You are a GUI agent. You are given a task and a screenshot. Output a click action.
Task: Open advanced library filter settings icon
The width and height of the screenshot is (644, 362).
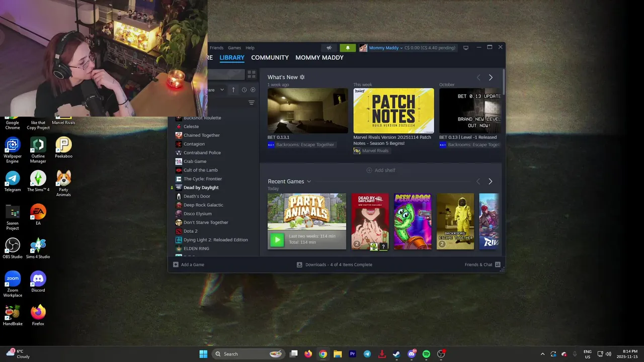(251, 103)
